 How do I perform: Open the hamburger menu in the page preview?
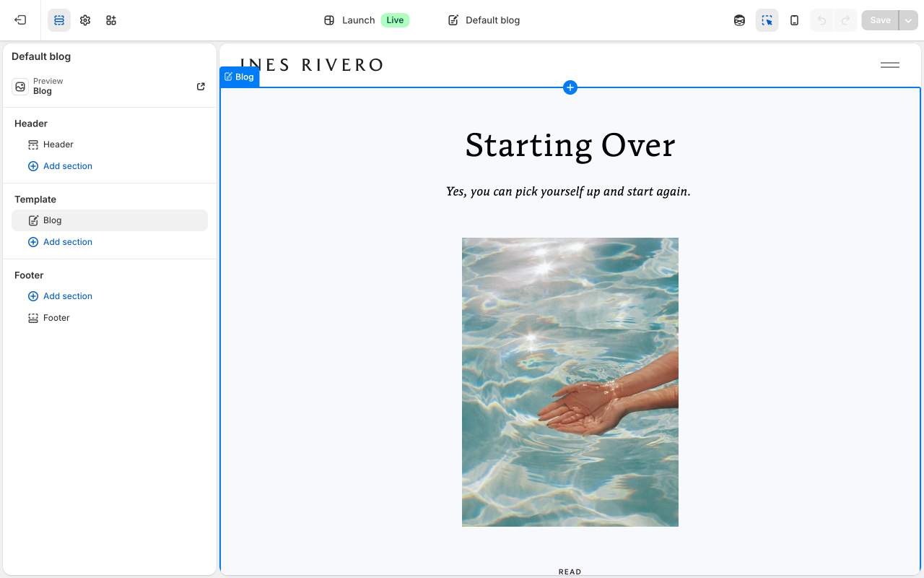[889, 65]
